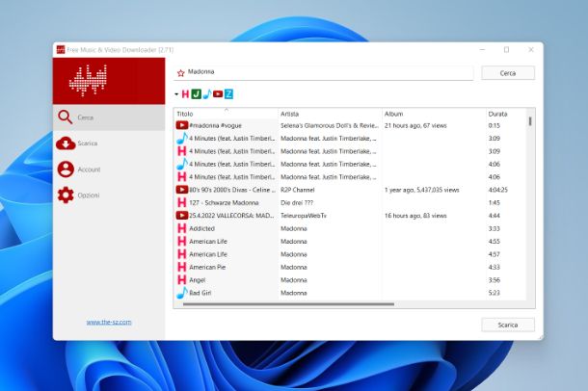Click the H icon of American Pie row
Image resolution: width=588 pixels, height=391 pixels.
(x=182, y=267)
